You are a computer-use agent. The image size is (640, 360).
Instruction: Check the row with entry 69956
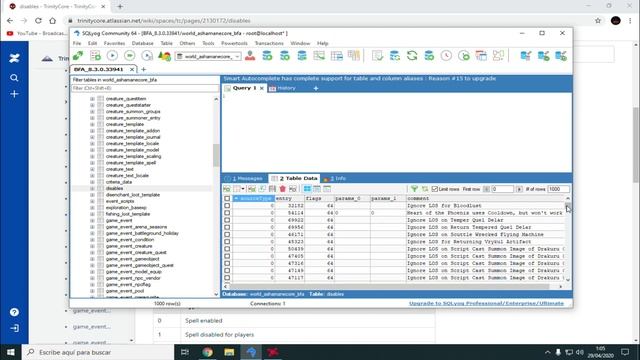[227, 227]
